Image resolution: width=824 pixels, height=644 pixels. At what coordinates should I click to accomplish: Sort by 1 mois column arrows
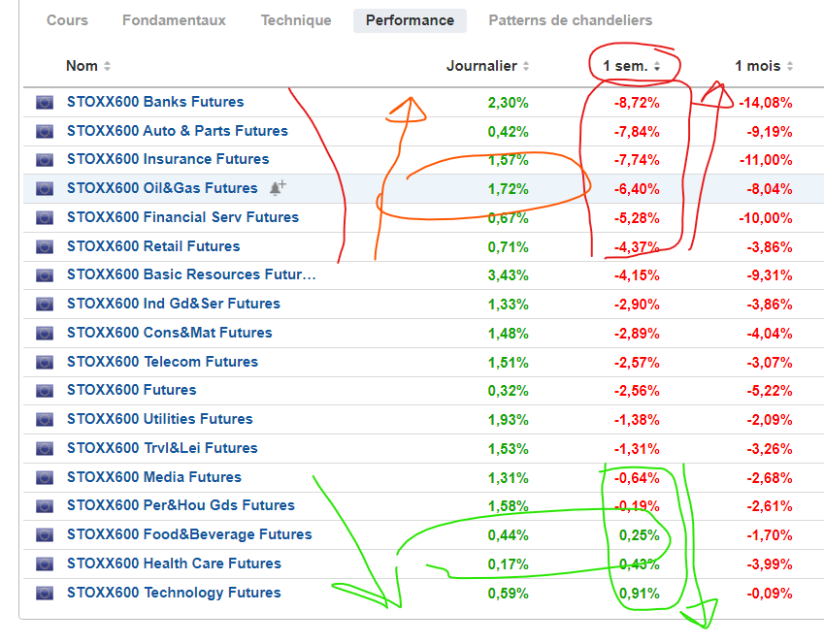(790, 66)
